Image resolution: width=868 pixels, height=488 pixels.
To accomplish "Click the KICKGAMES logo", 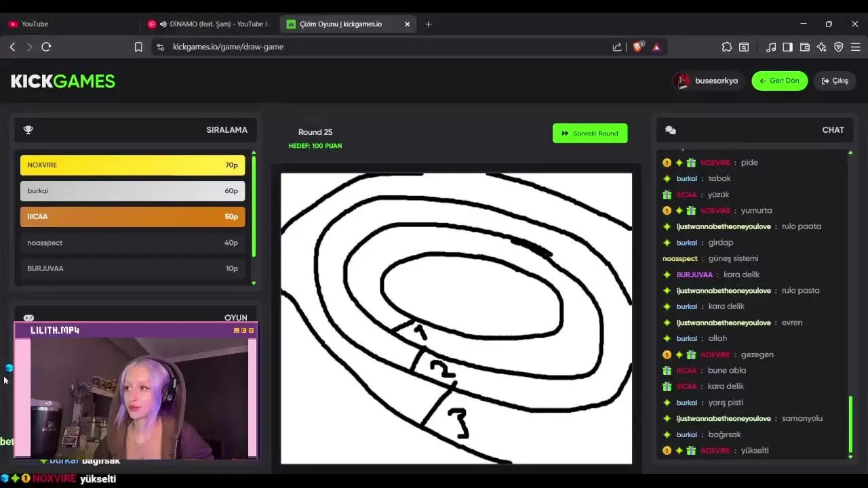I will point(63,81).
